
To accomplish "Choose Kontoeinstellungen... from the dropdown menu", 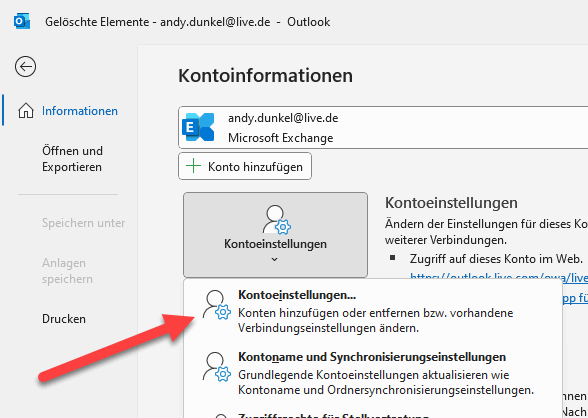I will tap(373, 311).
